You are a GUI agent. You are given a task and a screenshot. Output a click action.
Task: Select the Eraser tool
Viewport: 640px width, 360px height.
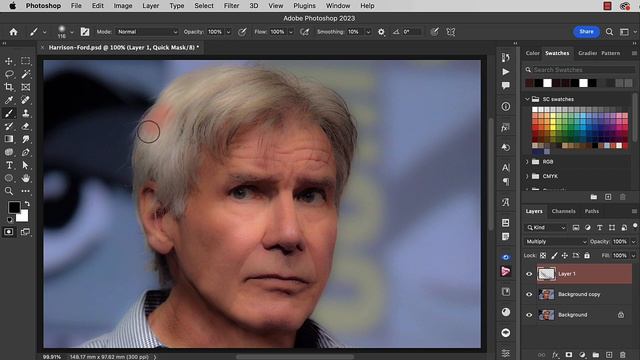pyautogui.click(x=25, y=126)
